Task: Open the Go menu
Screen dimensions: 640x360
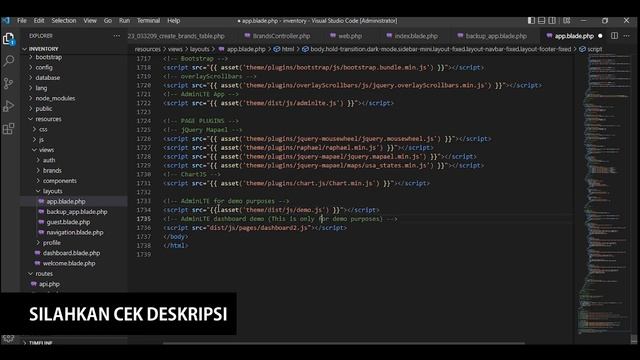Action: [108, 20]
